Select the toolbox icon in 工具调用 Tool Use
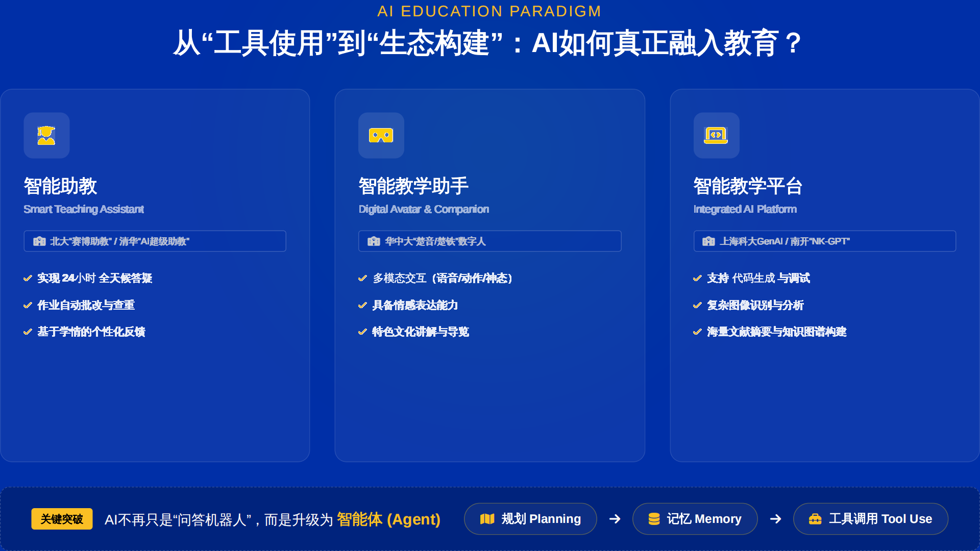980x551 pixels. (815, 519)
